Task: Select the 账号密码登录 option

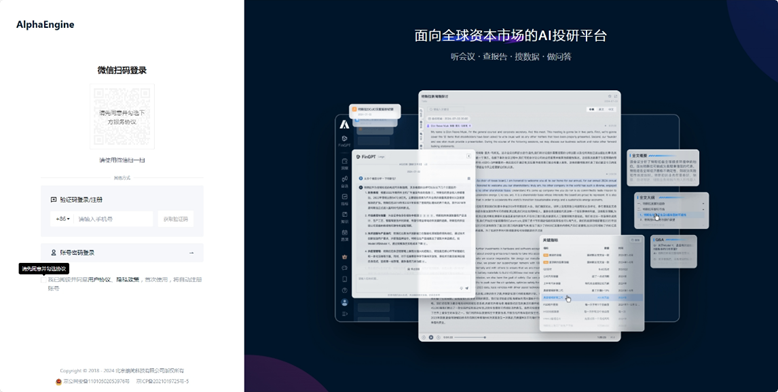Action: coord(122,253)
